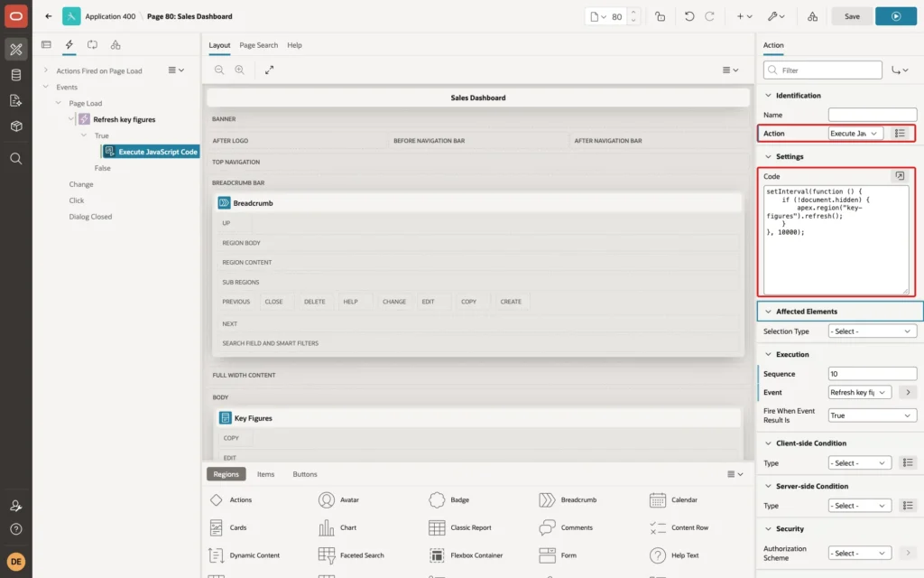Switch to the Layout tab
Viewport: 924px width, 578px height.
[x=219, y=45]
